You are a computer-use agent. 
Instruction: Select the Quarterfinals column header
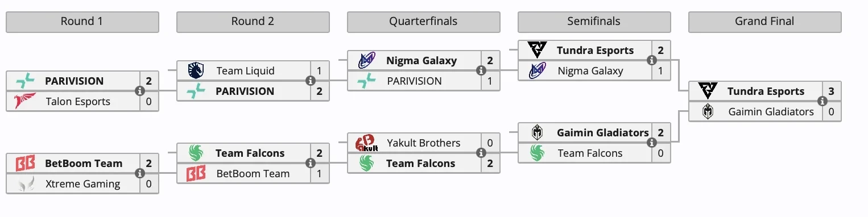[x=424, y=22]
